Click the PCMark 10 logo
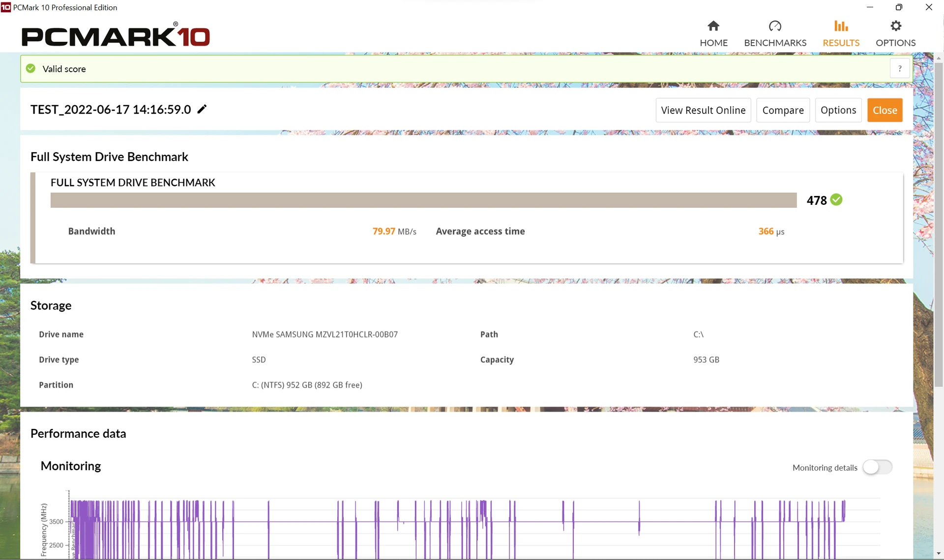 (x=116, y=34)
